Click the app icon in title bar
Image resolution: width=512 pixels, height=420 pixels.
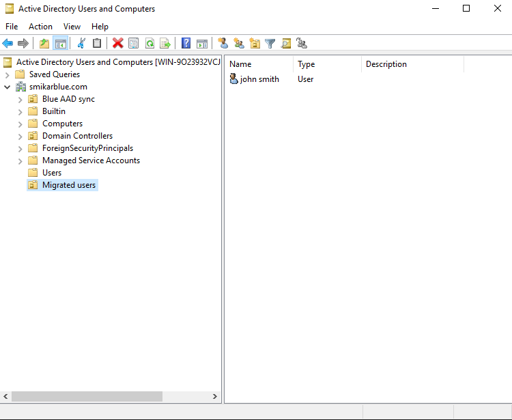10,8
